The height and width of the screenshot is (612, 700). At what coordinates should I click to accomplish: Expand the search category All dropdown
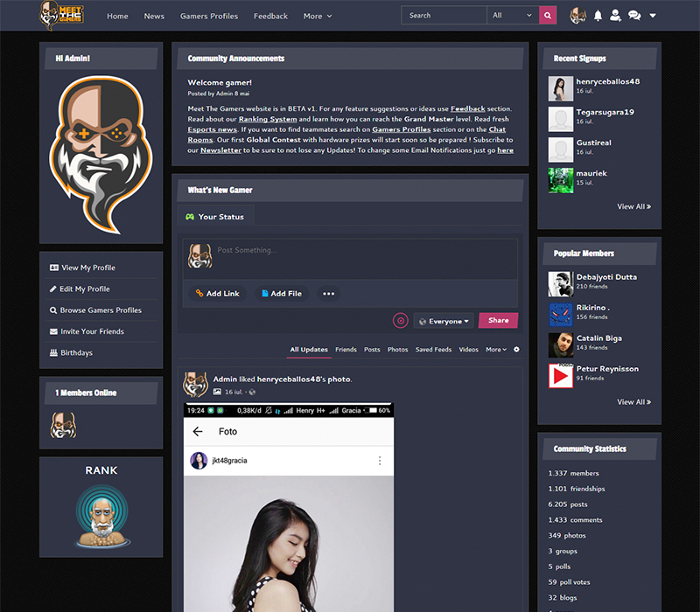pyautogui.click(x=513, y=15)
